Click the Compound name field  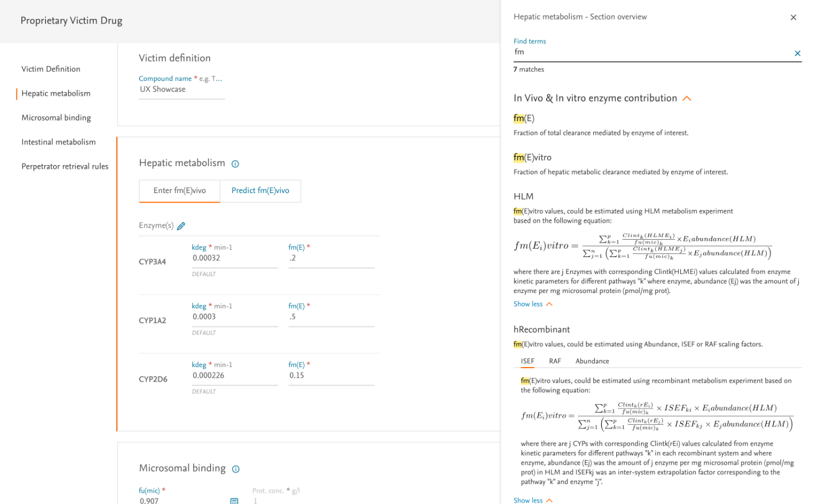pos(181,89)
